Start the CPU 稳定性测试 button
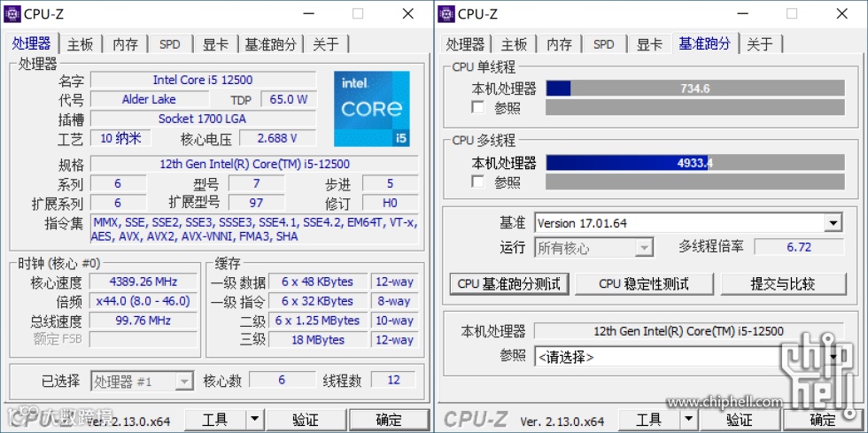This screenshot has height=433, width=868. point(644,284)
